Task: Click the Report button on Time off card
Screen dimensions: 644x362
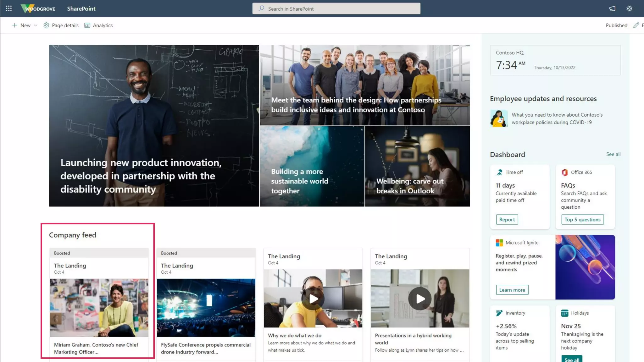Action: click(x=507, y=220)
